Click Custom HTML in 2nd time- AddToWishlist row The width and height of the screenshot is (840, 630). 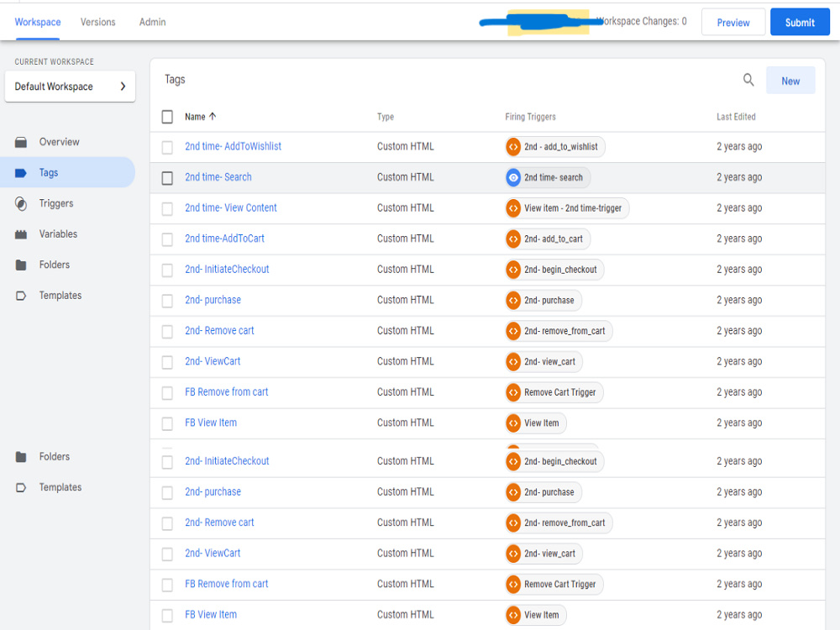(x=406, y=146)
